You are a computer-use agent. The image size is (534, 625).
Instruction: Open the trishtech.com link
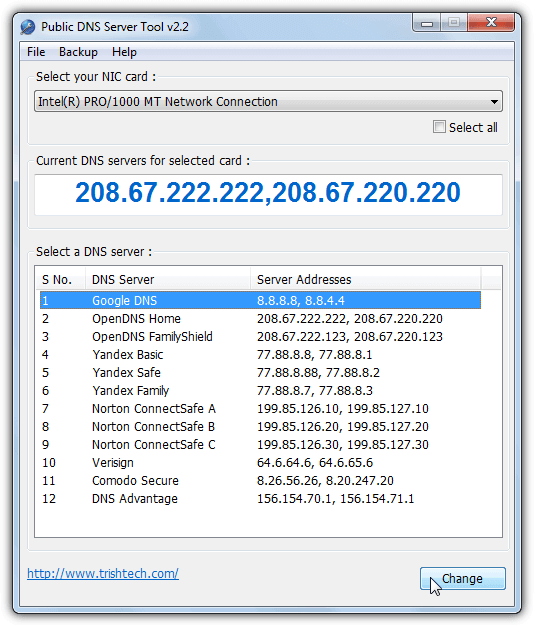103,574
